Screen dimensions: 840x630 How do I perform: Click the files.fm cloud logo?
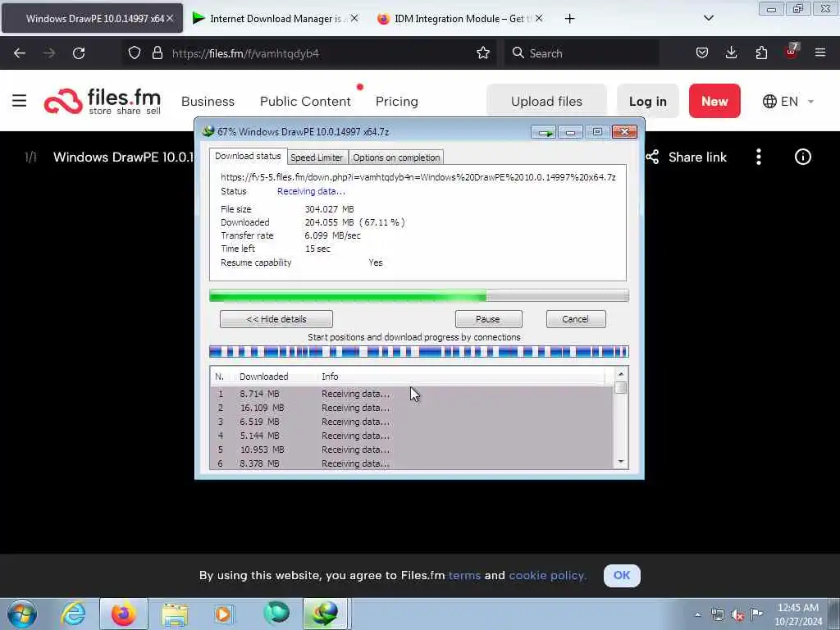[62, 101]
